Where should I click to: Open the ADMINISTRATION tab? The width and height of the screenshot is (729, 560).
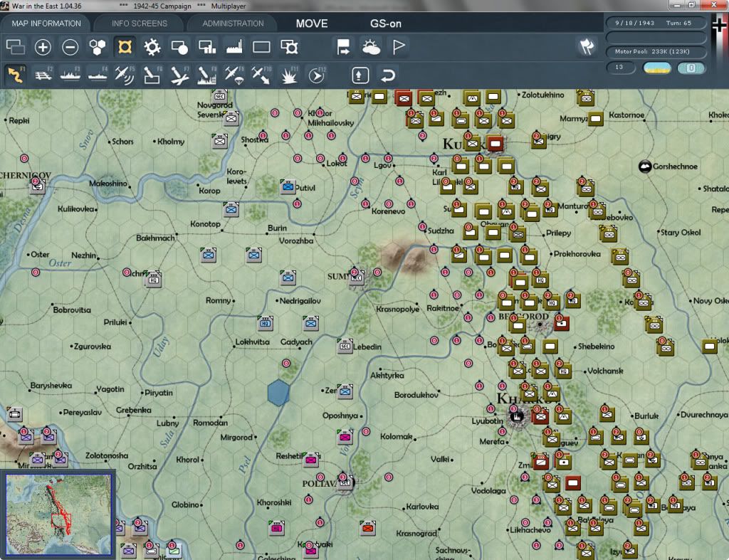pyautogui.click(x=233, y=23)
